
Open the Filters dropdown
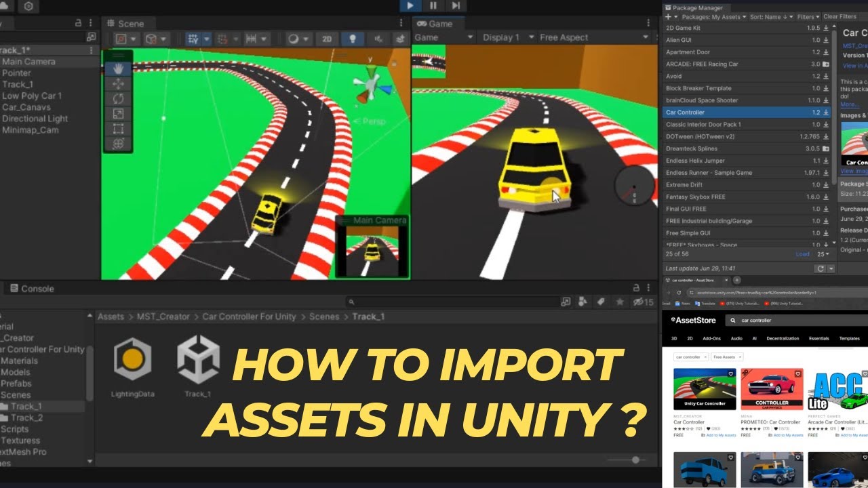point(808,17)
